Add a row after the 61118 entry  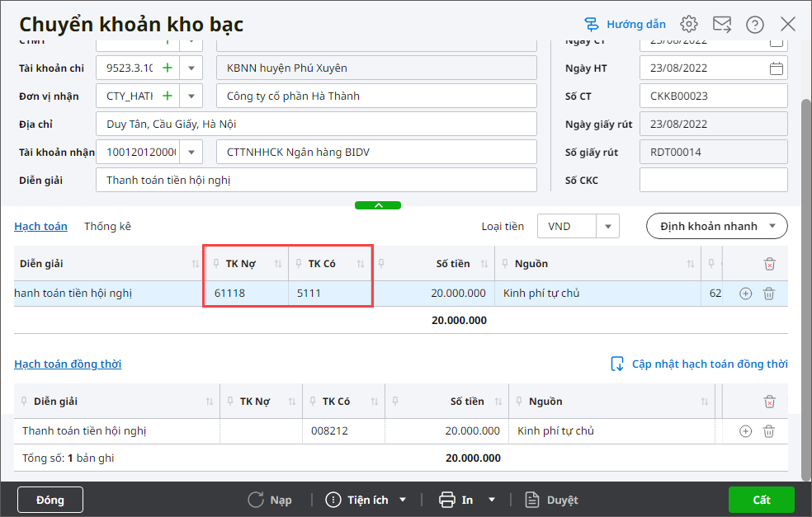click(x=745, y=294)
